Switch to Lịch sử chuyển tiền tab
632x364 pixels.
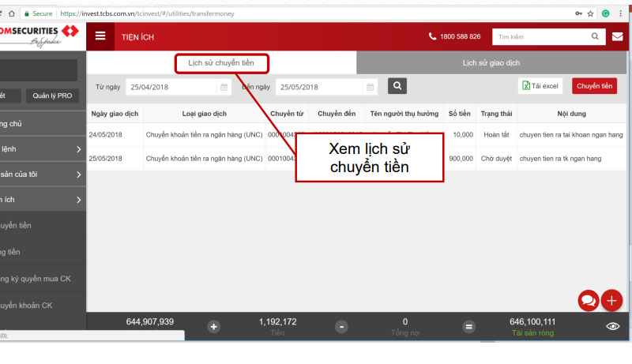(221, 63)
